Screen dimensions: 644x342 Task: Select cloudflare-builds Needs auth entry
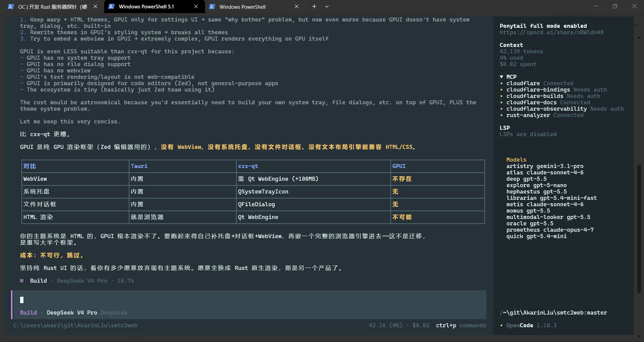pyautogui.click(x=550, y=96)
